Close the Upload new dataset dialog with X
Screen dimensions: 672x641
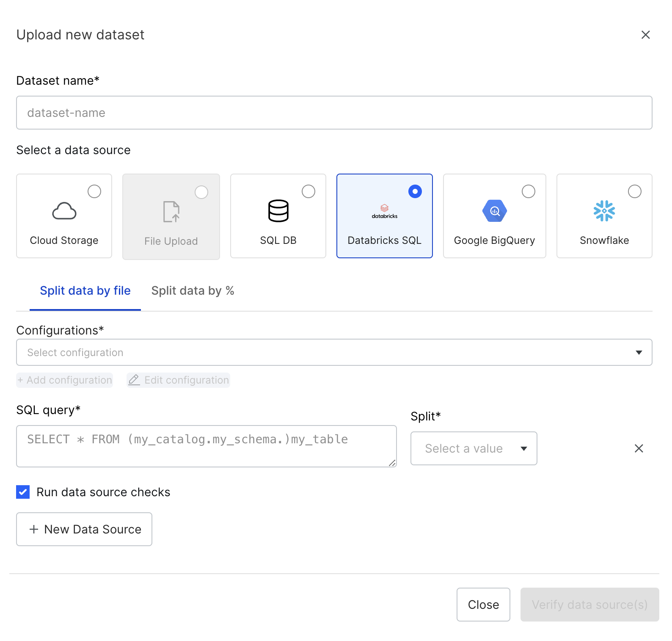[x=645, y=35]
